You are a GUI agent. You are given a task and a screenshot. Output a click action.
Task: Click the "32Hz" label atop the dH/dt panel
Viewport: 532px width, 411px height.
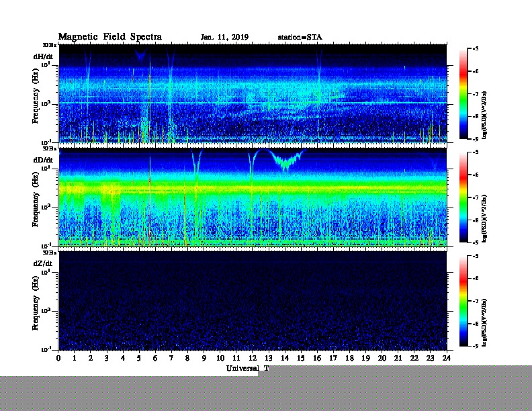point(50,45)
